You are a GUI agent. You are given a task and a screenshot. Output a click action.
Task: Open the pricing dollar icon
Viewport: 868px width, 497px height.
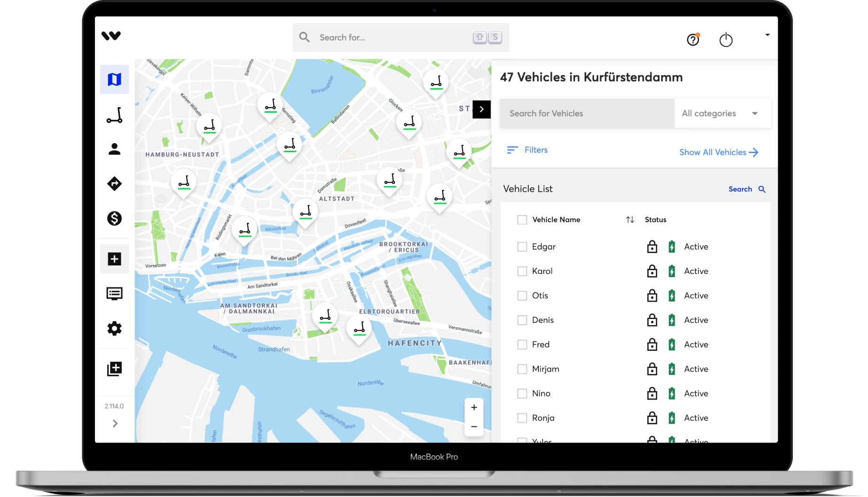pyautogui.click(x=114, y=218)
